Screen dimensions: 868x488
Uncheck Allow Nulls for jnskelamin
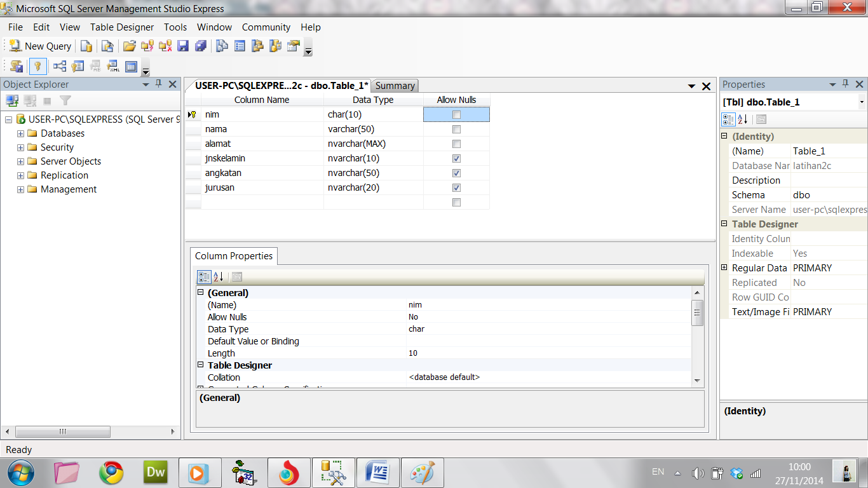pyautogui.click(x=456, y=158)
